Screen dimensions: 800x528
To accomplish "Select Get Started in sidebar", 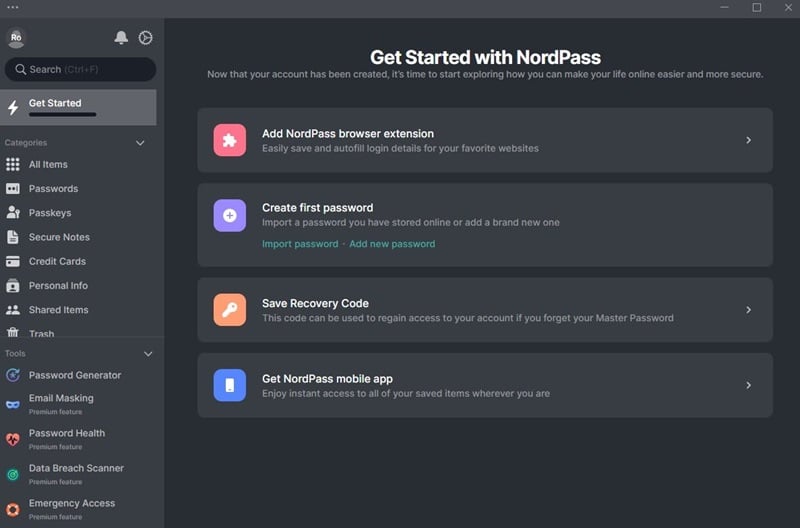I will point(78,107).
